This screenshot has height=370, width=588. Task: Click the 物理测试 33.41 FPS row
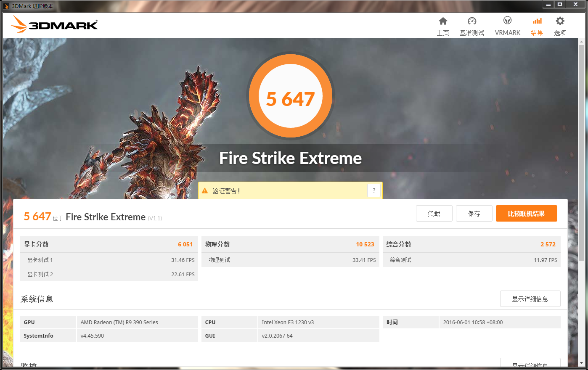click(x=290, y=260)
